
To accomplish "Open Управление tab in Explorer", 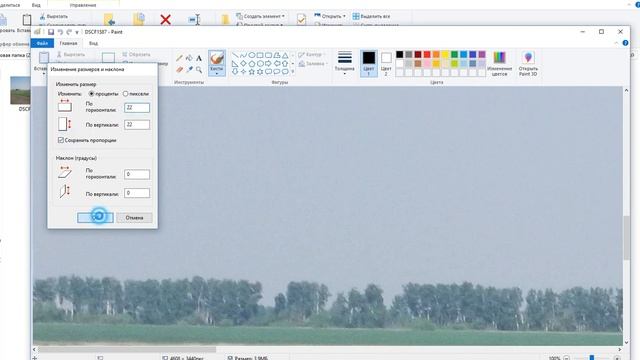I will [x=83, y=5].
